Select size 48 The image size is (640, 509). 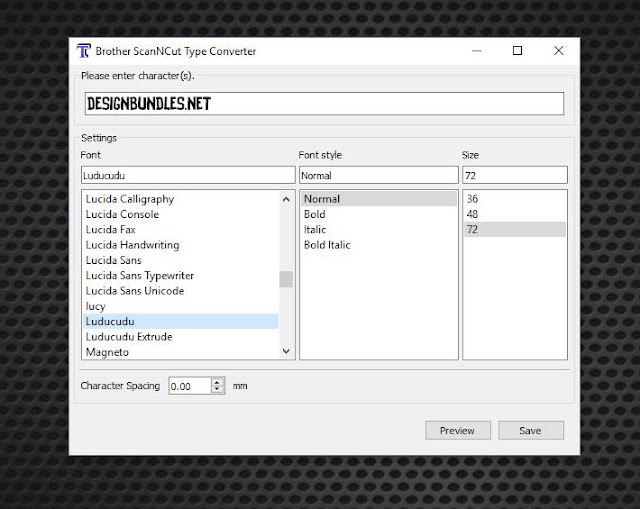(515, 214)
